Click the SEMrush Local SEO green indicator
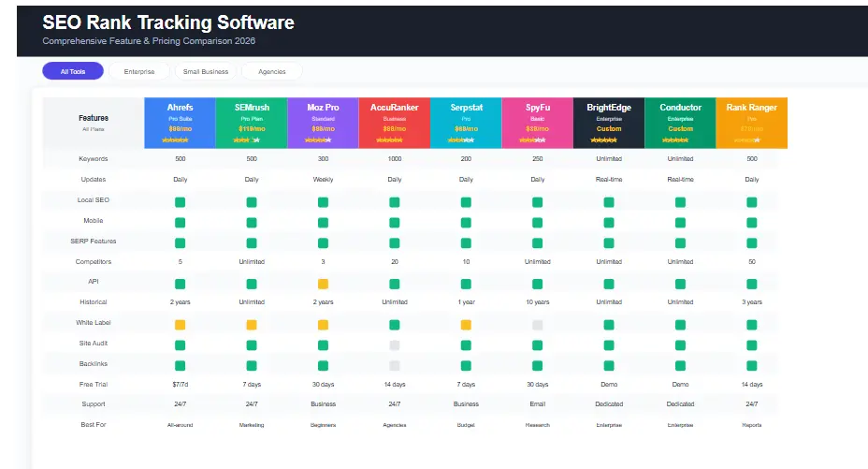868x469 pixels. tap(252, 202)
